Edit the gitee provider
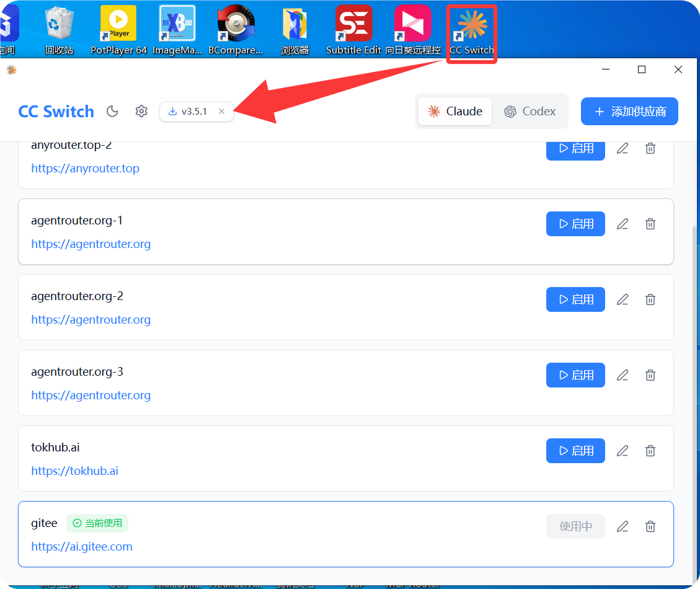Viewport: 700px width, 589px height. [x=622, y=526]
